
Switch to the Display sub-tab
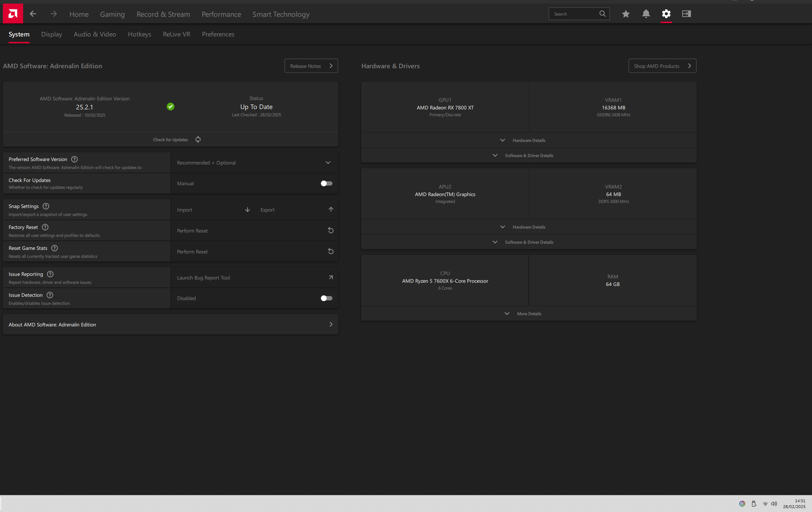click(x=52, y=34)
